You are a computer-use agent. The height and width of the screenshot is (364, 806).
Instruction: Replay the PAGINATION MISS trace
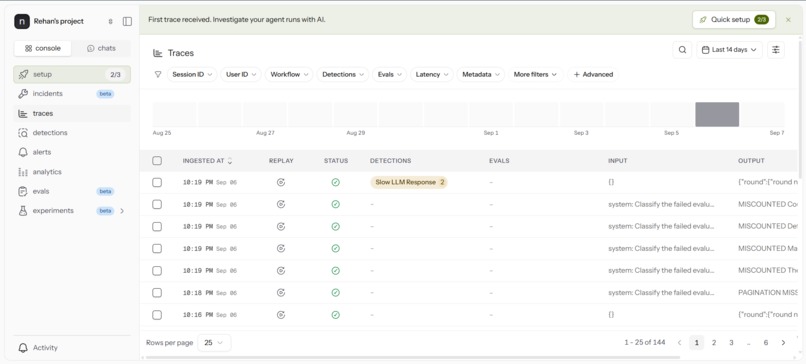281,293
